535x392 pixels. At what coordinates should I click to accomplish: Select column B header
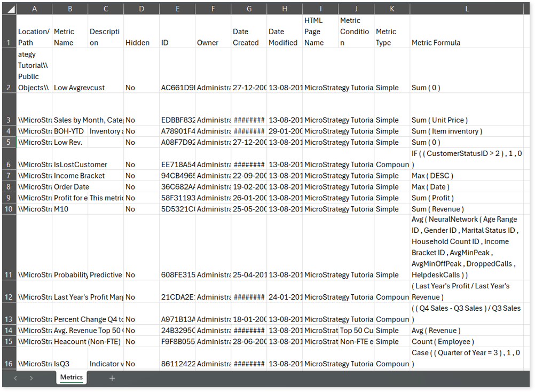tap(70, 9)
